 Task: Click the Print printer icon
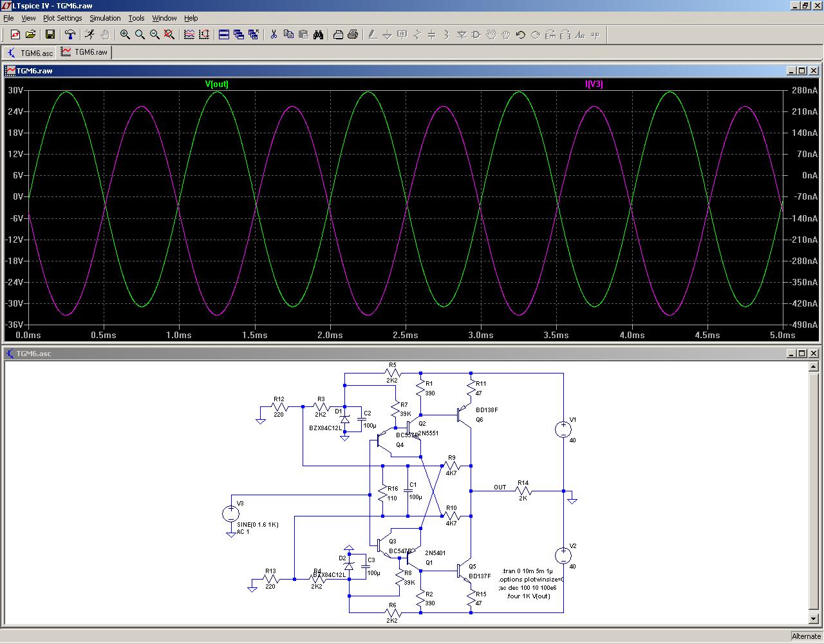(353, 35)
